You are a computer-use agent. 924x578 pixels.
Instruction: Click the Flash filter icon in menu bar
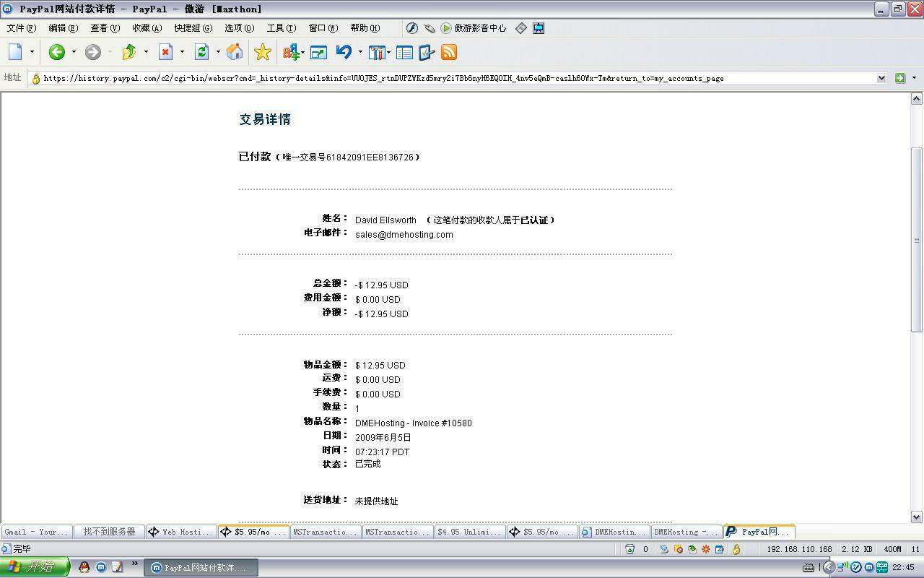click(412, 28)
